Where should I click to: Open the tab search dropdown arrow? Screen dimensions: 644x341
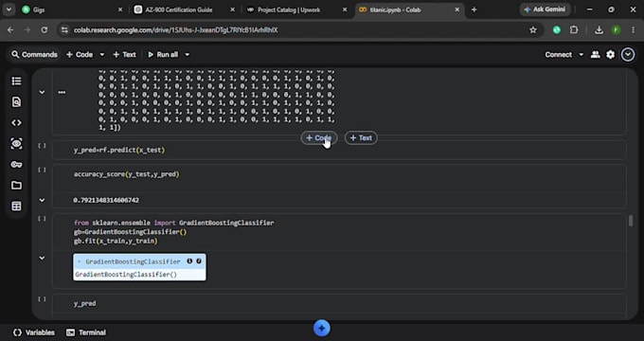pos(9,9)
